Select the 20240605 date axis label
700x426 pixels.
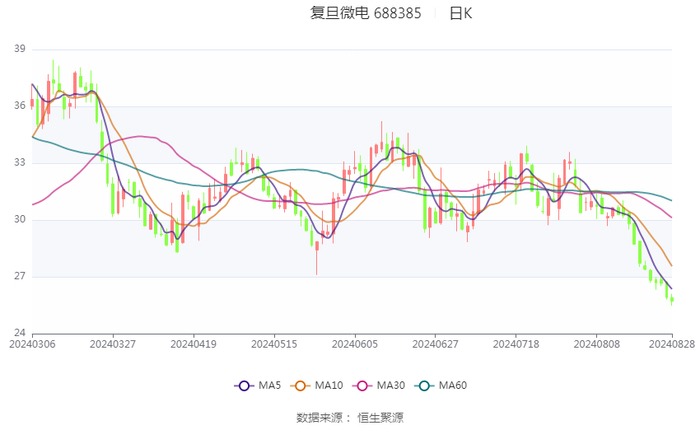pyautogui.click(x=355, y=344)
